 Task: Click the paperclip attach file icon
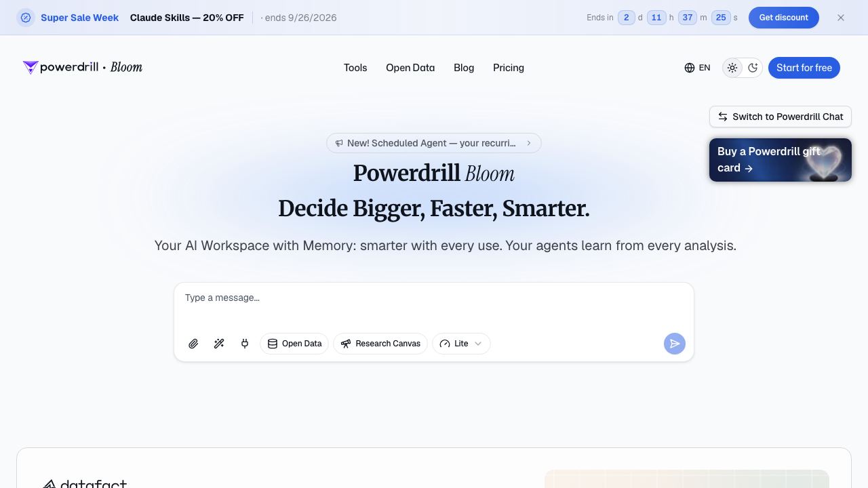[x=193, y=344]
